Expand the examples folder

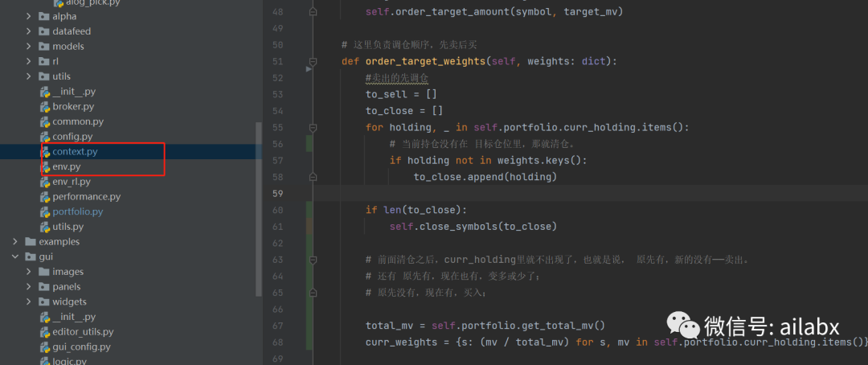tap(15, 241)
